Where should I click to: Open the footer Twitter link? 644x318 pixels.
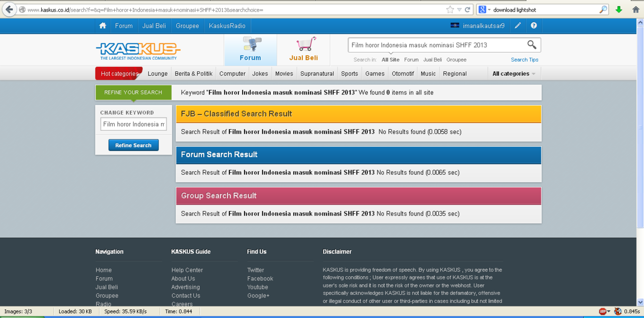click(256, 270)
